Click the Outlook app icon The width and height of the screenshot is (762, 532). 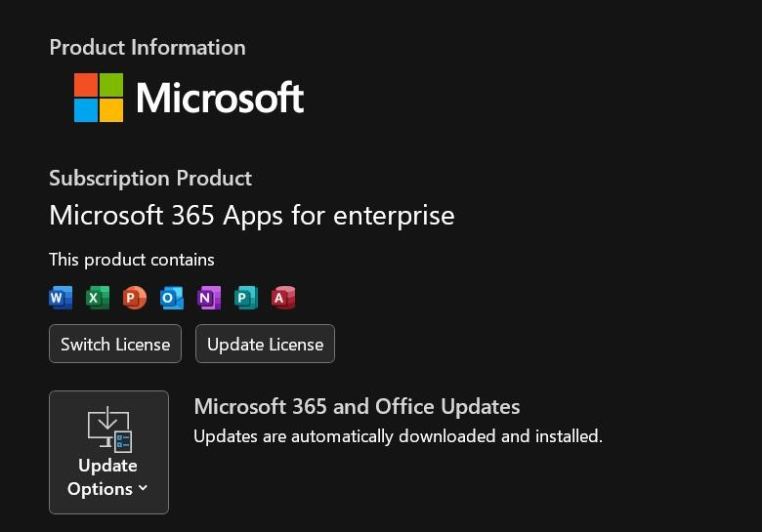tap(172, 298)
